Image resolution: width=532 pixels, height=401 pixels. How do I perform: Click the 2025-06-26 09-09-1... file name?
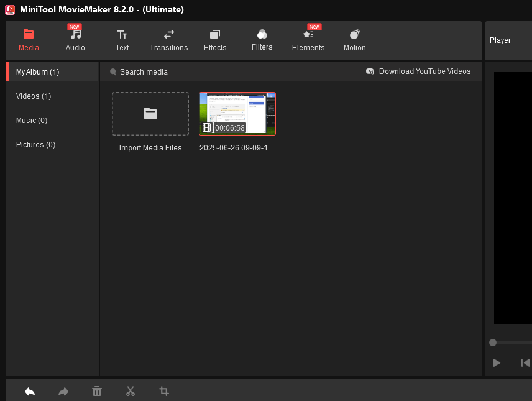click(237, 148)
